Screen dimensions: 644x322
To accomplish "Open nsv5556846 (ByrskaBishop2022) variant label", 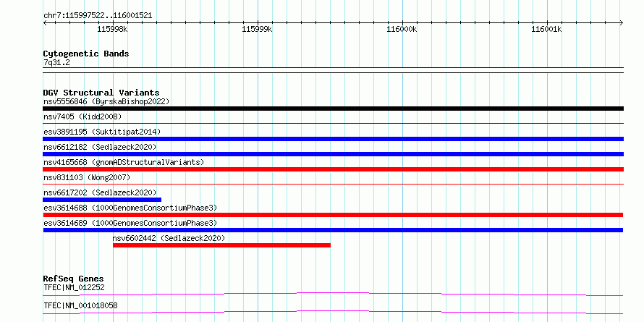I will [x=106, y=101].
